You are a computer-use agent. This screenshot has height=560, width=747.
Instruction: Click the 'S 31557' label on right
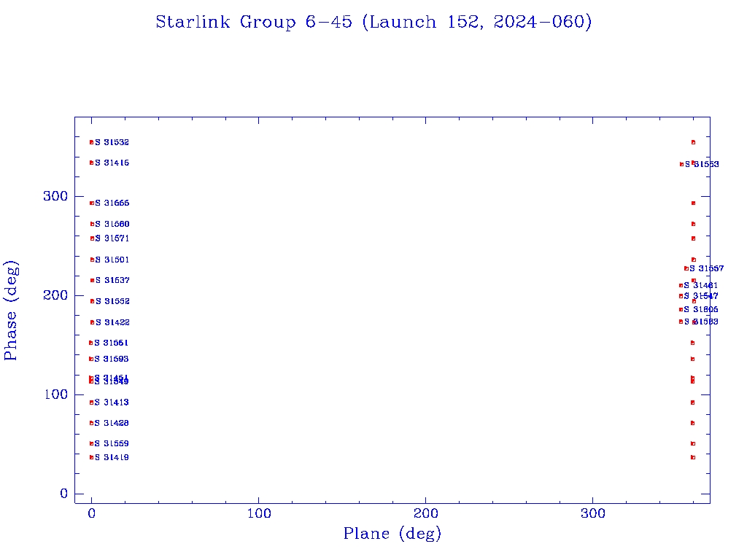point(706,268)
